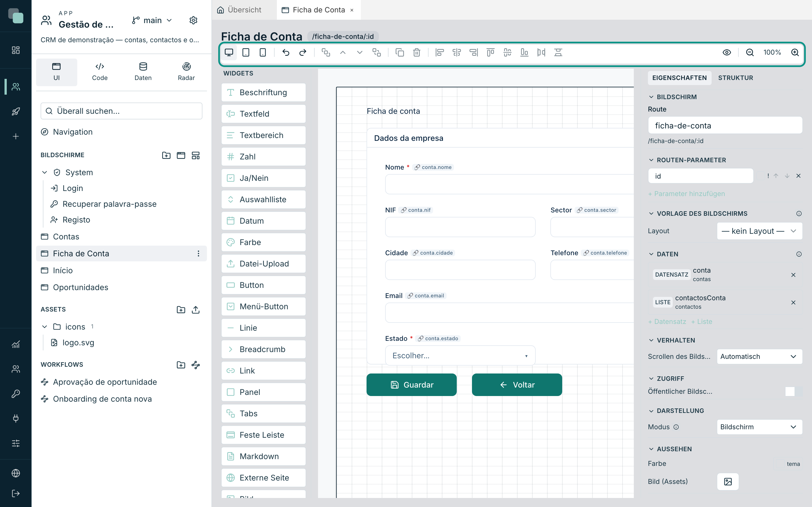The height and width of the screenshot is (507, 812).
Task: Open the main branch selector
Action: pos(152,21)
